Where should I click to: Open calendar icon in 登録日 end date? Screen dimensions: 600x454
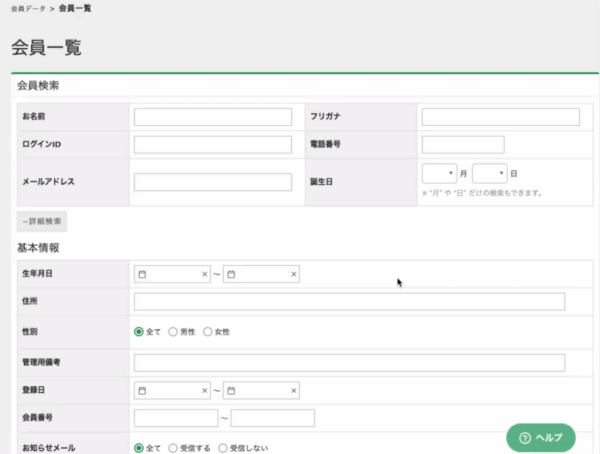[x=231, y=391]
